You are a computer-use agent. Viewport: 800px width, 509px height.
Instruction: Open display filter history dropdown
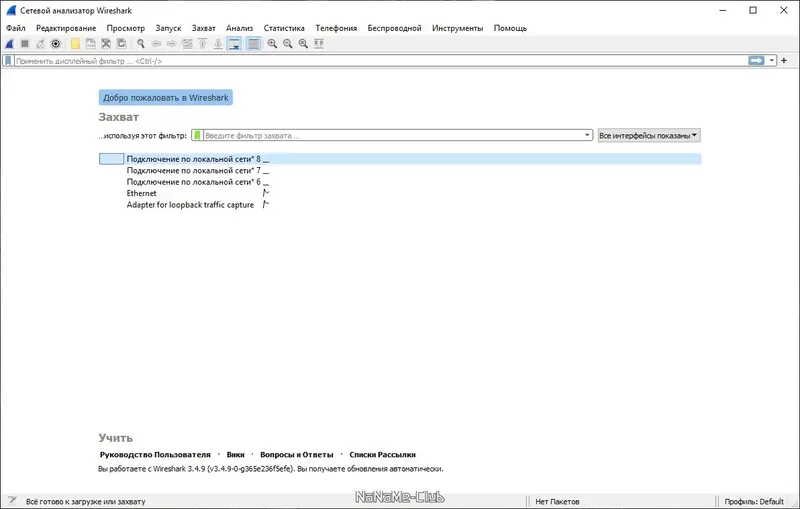(x=771, y=61)
